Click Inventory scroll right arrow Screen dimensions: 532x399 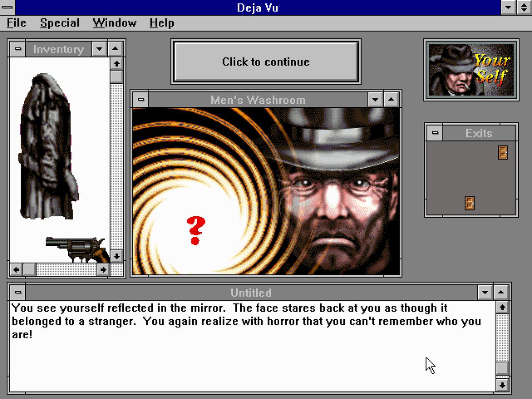pos(103,269)
